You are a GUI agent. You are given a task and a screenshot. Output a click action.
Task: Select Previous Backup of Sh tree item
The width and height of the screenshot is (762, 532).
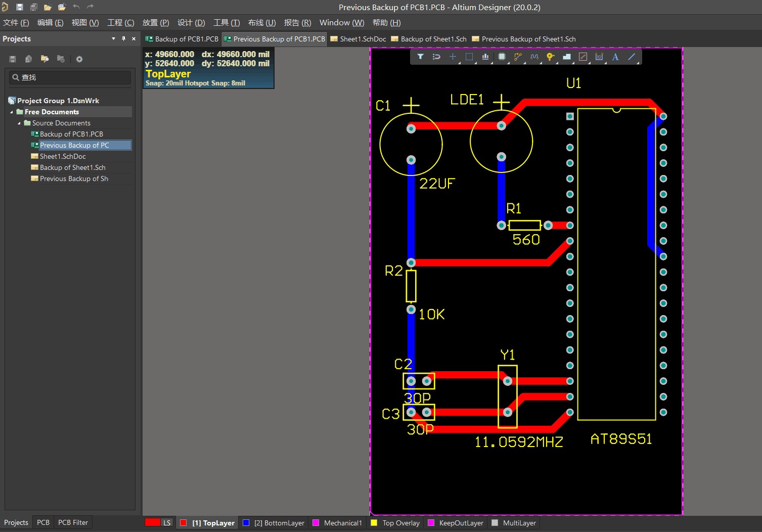click(x=74, y=179)
